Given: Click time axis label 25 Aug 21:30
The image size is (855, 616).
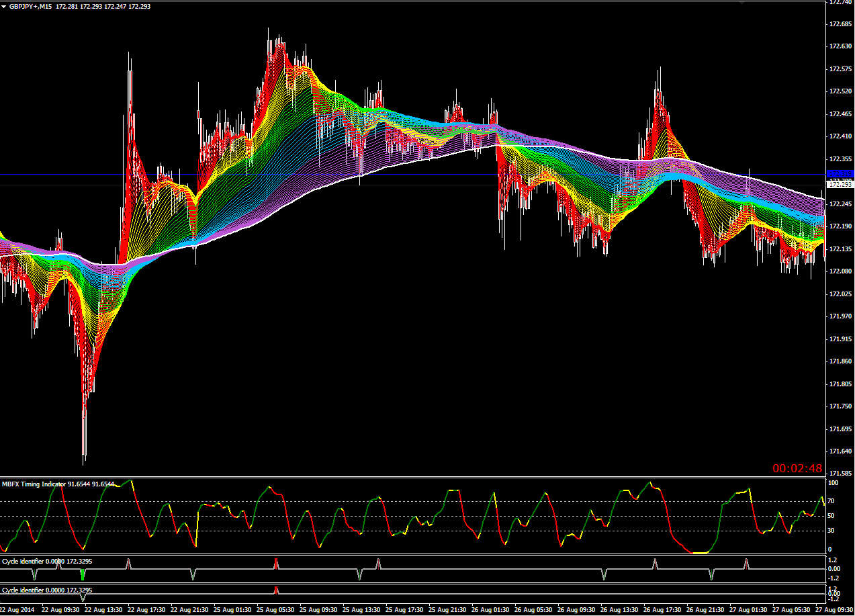Looking at the screenshot, I should [447, 610].
